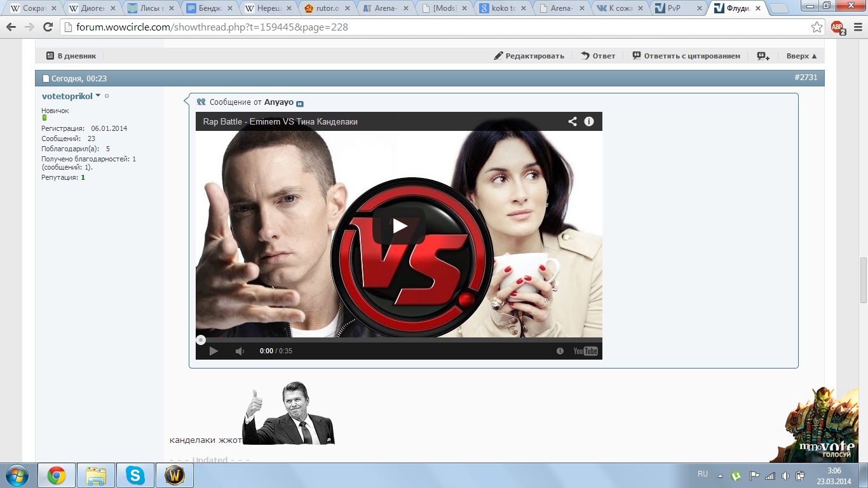Image resolution: width=868 pixels, height=488 pixels.
Task: Click the Новичок rank text
Action: [x=55, y=111]
